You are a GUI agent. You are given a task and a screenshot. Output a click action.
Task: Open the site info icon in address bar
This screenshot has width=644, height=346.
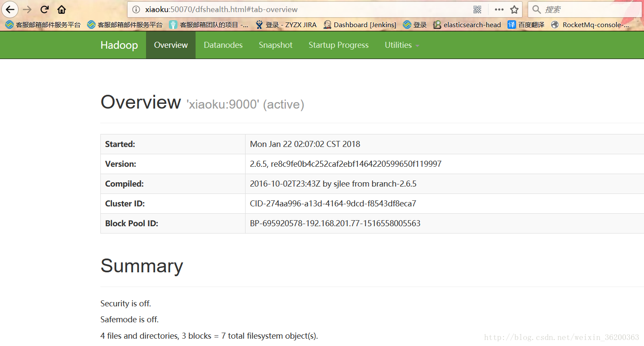point(136,9)
